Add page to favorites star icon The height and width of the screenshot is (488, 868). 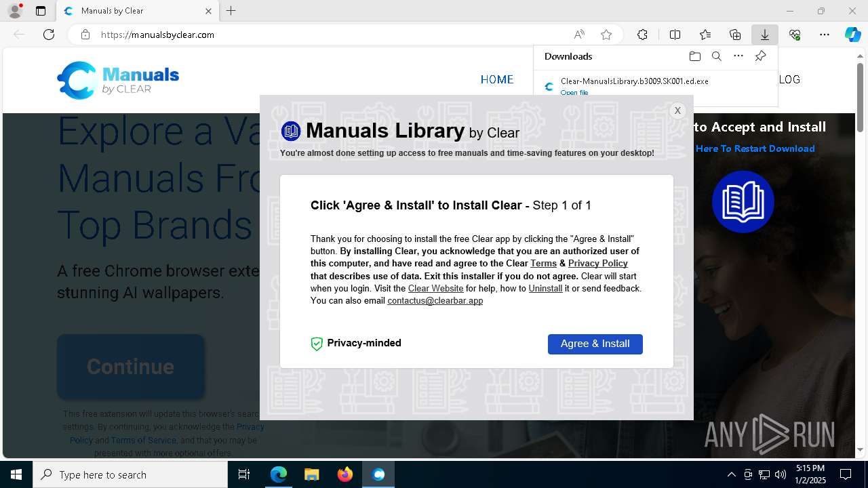point(606,35)
